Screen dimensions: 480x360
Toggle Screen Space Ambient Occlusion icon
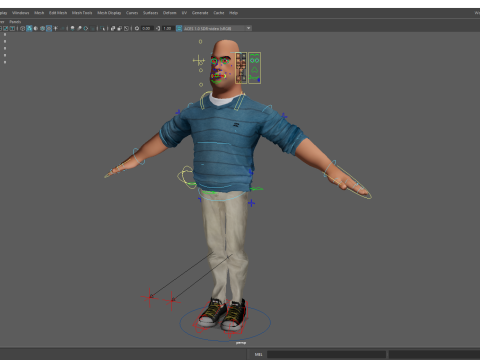click(x=72, y=28)
